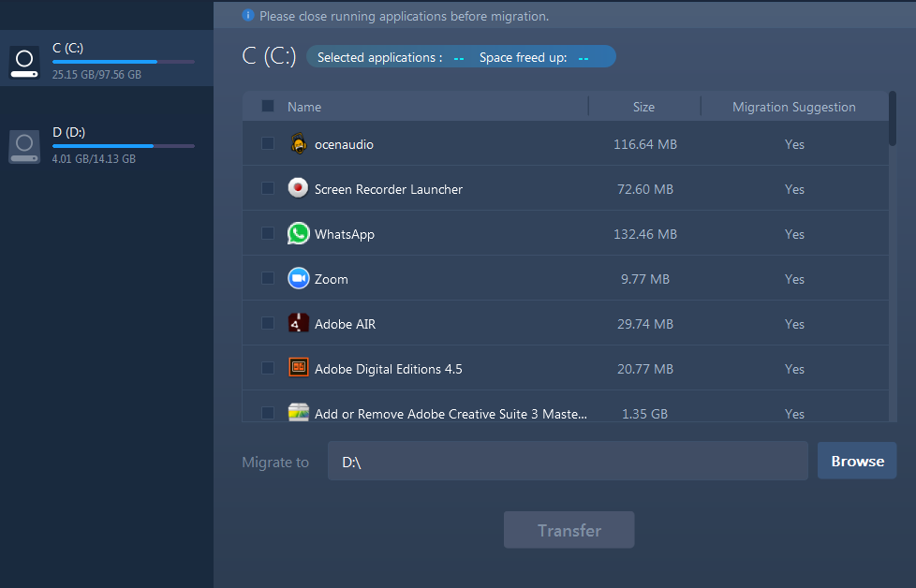Check the Adobe Creative Suite 3 checkbox
This screenshot has width=916, height=588.
point(268,413)
